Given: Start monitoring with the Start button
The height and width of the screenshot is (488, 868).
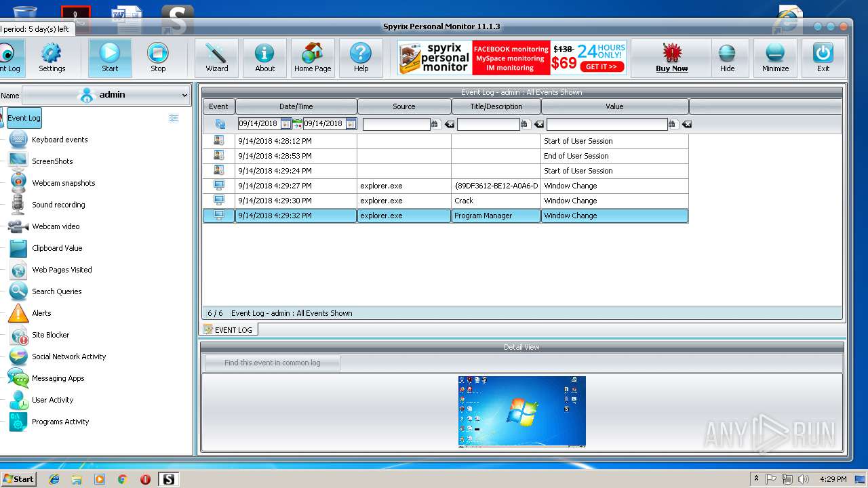Looking at the screenshot, I should 110,58.
